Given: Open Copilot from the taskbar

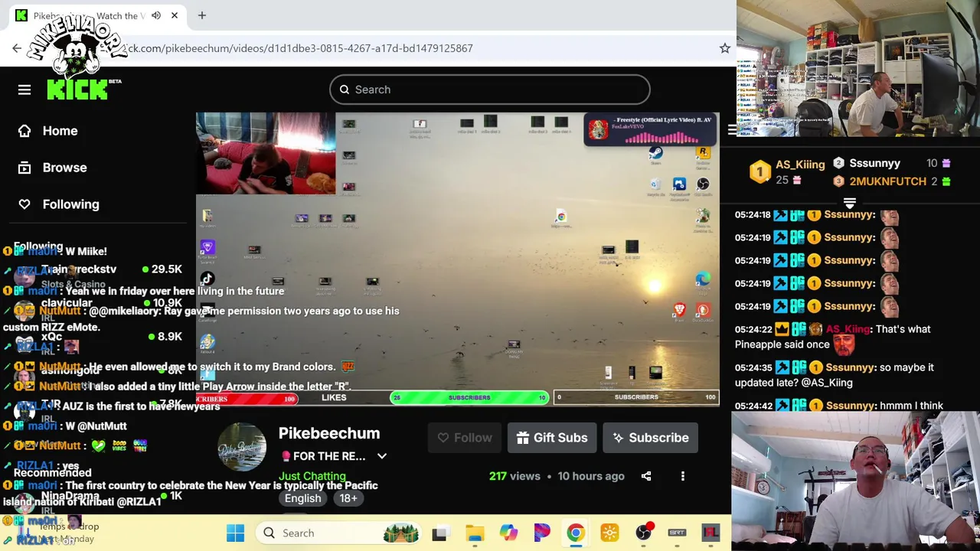Looking at the screenshot, I should 508,533.
